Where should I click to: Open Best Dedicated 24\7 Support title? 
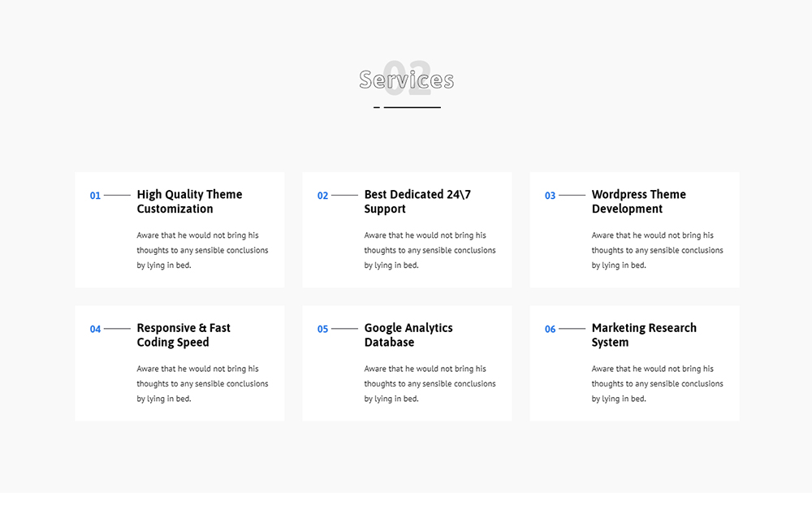pos(417,201)
